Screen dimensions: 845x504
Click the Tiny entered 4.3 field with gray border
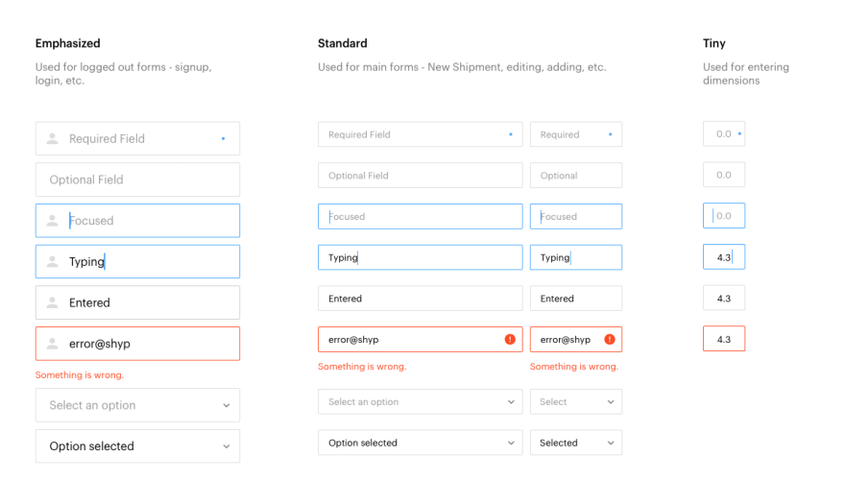coord(724,298)
